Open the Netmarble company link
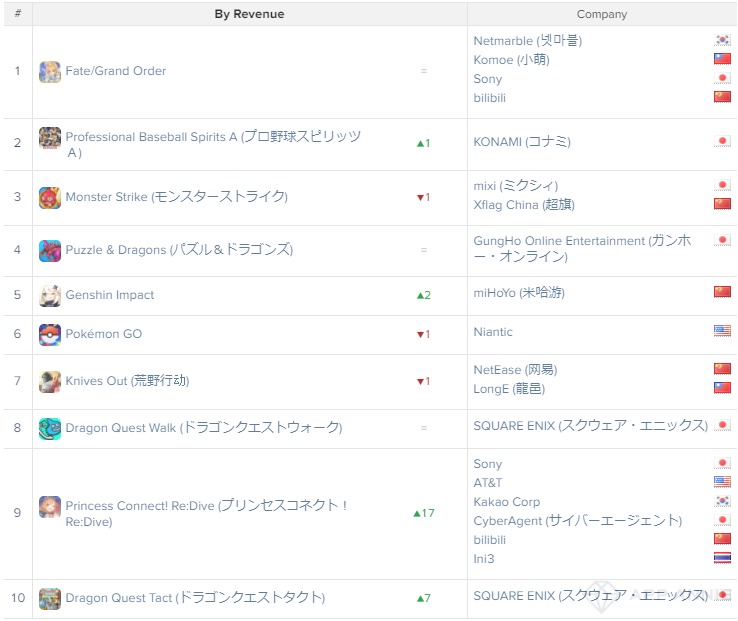Viewport: 738px width, 621px height. point(528,40)
